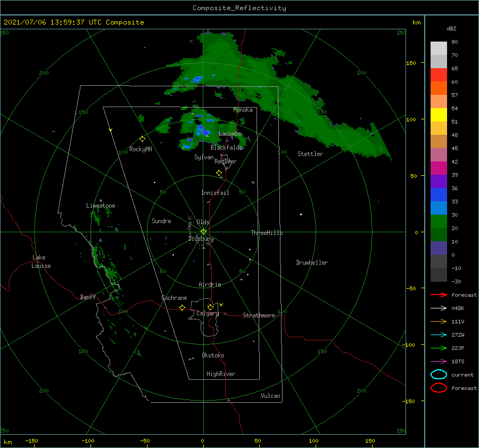The width and height of the screenshot is (479, 448).
Task: Click the magenta 42 dBZ legend swatch
Action: (x=439, y=168)
